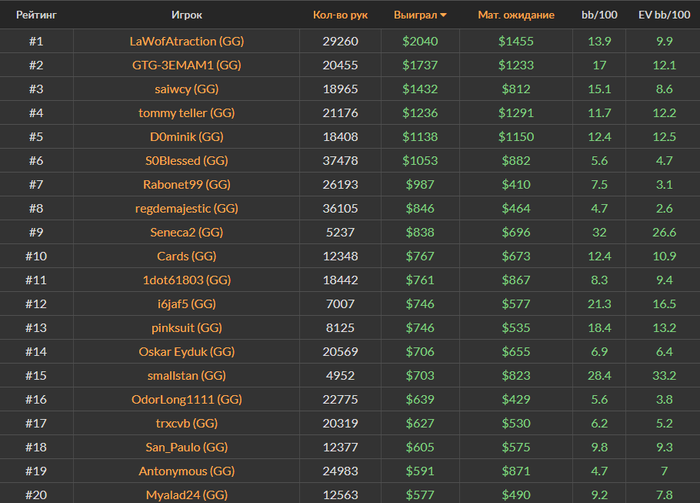
Task: Sort table by Кол-во рук header
Action: pos(340,15)
